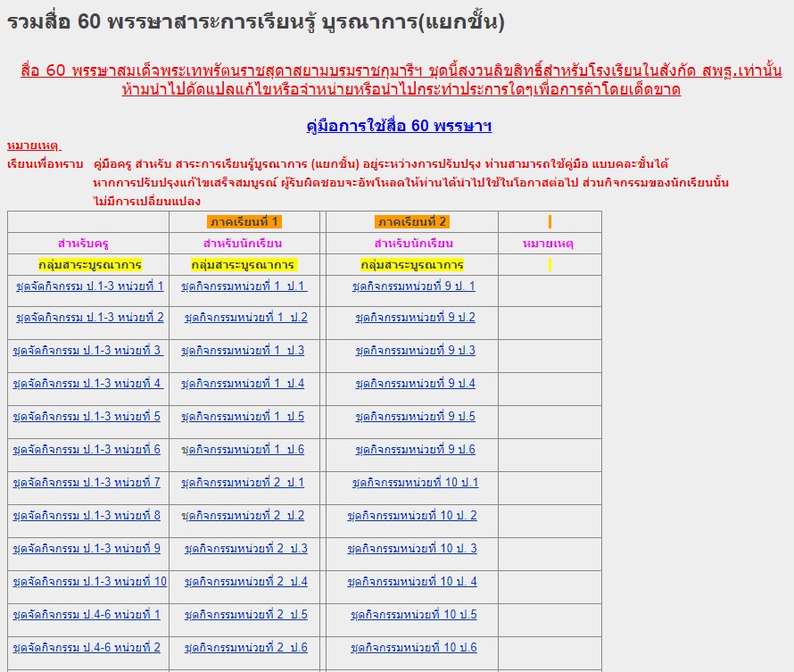Open ชุดกิจกรรมหน่วยที่ 9 ป.5
Screen dimensions: 794x672
click(415, 416)
